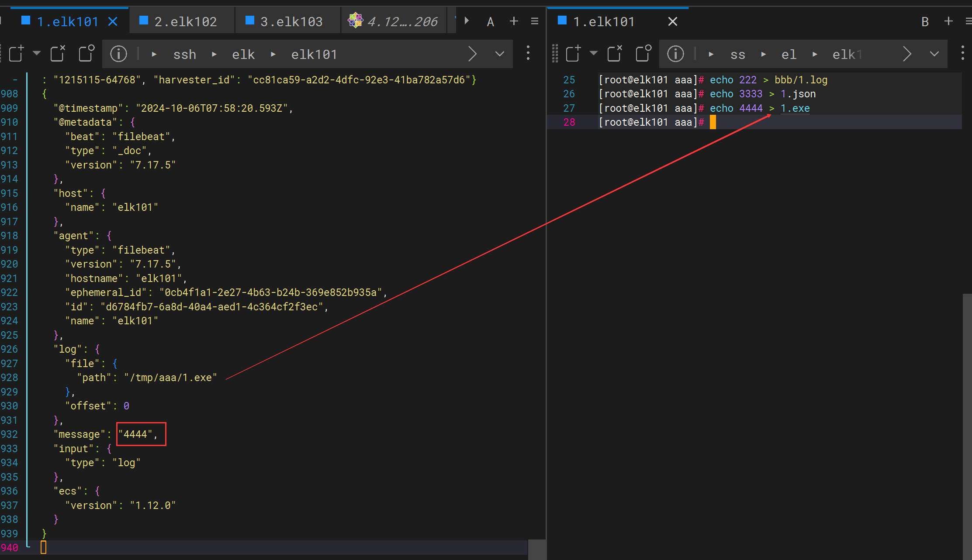The height and width of the screenshot is (560, 972).
Task: Click line number 928 in the gutter
Action: tap(9, 378)
